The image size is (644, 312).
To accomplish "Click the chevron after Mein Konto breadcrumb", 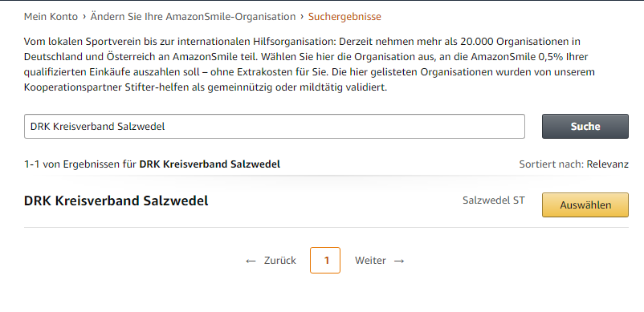I will coord(84,17).
